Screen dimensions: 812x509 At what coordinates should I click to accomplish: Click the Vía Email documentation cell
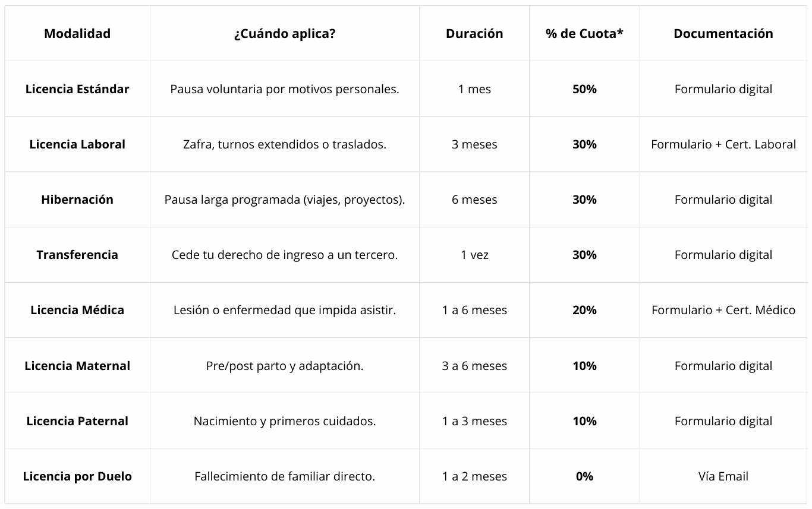[x=723, y=476]
